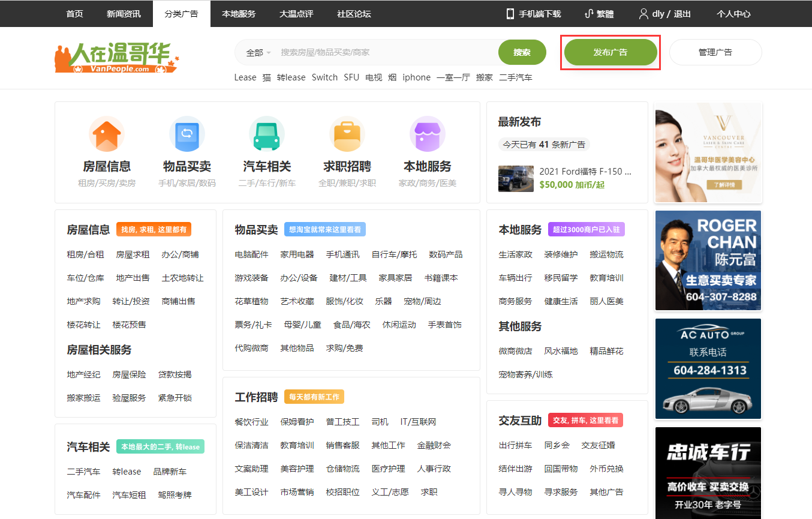Open the Roger Chan 陈元富 ad banner

click(x=708, y=260)
